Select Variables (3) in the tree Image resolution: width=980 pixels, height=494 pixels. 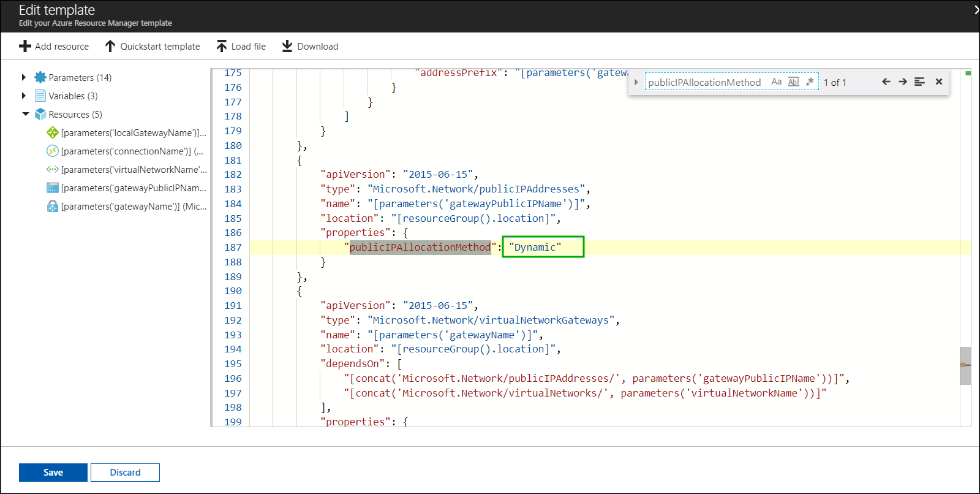[73, 96]
